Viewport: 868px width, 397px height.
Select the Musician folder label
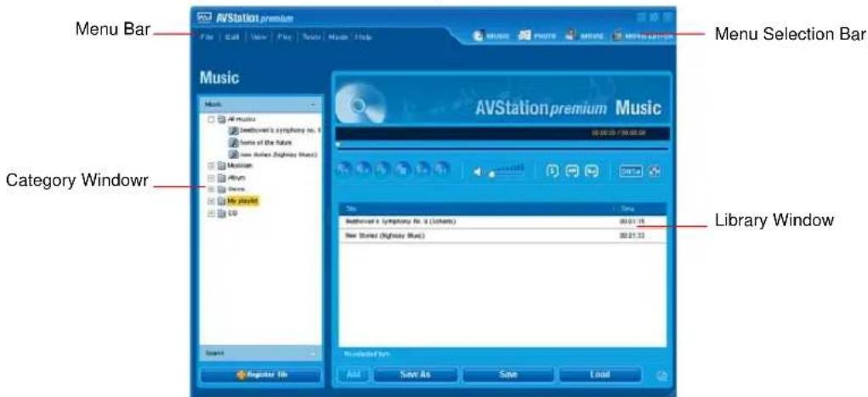point(241,166)
